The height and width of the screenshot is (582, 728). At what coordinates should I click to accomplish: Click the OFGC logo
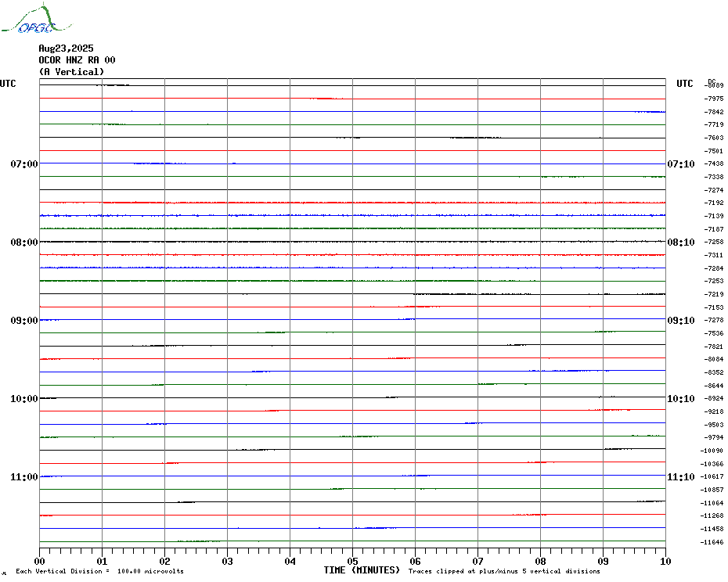coord(37,19)
